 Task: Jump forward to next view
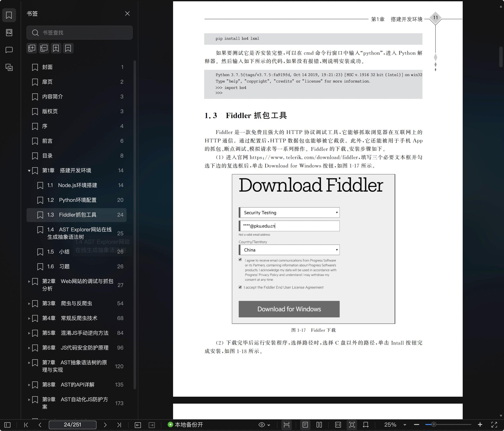152,425
